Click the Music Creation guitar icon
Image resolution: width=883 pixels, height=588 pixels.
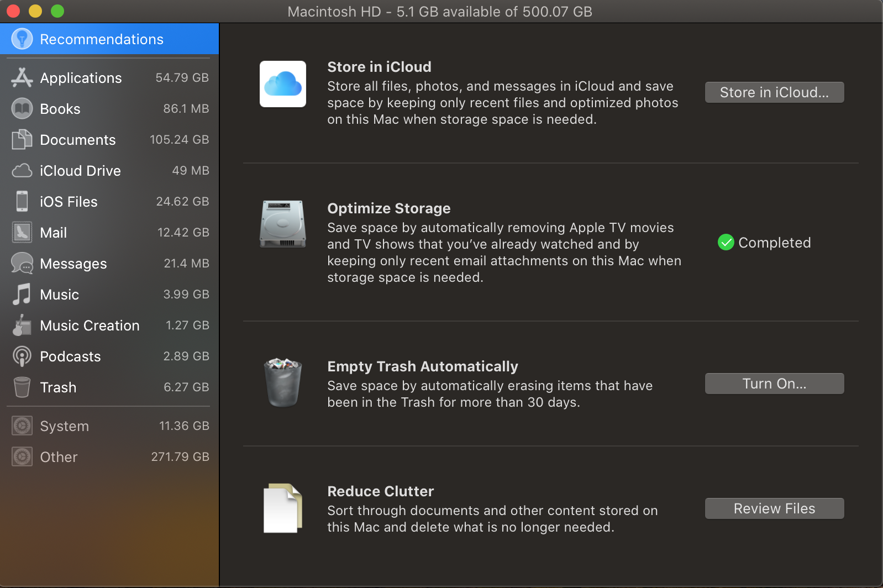click(x=22, y=326)
